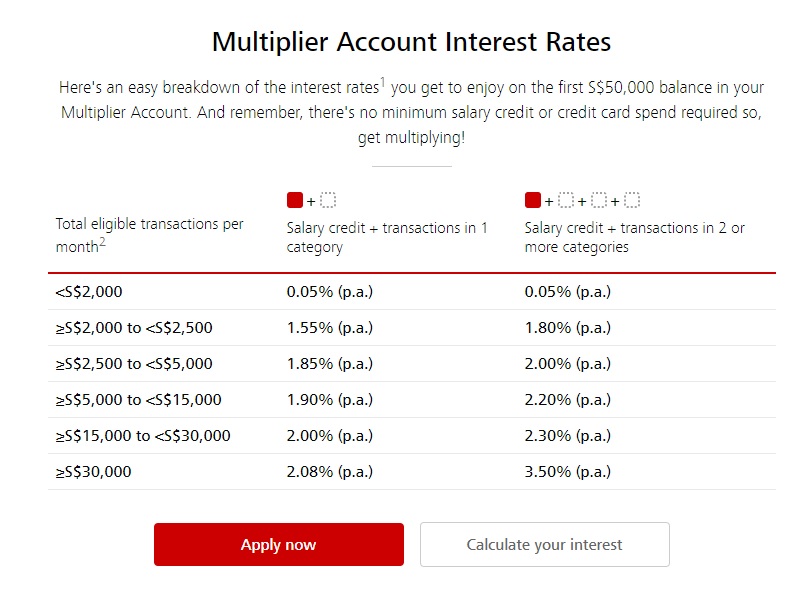Select the ≥S$15,000 to <S$30,000 row label
Viewport: 806px width, 616px height.
click(143, 436)
